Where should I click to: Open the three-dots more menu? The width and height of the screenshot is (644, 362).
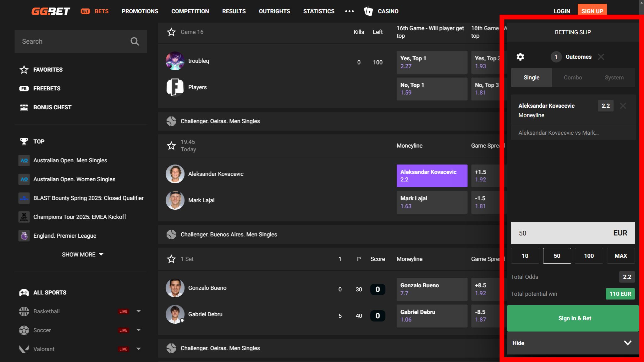pyautogui.click(x=349, y=11)
